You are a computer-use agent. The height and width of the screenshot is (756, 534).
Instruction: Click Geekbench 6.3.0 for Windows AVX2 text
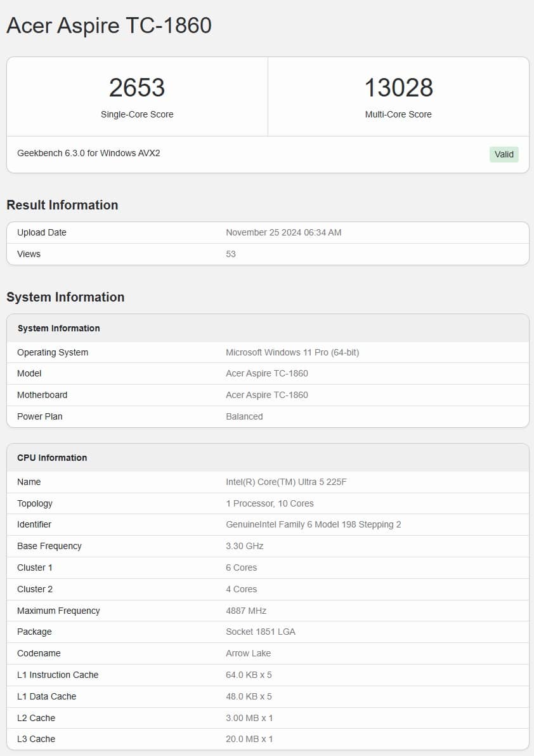point(89,153)
